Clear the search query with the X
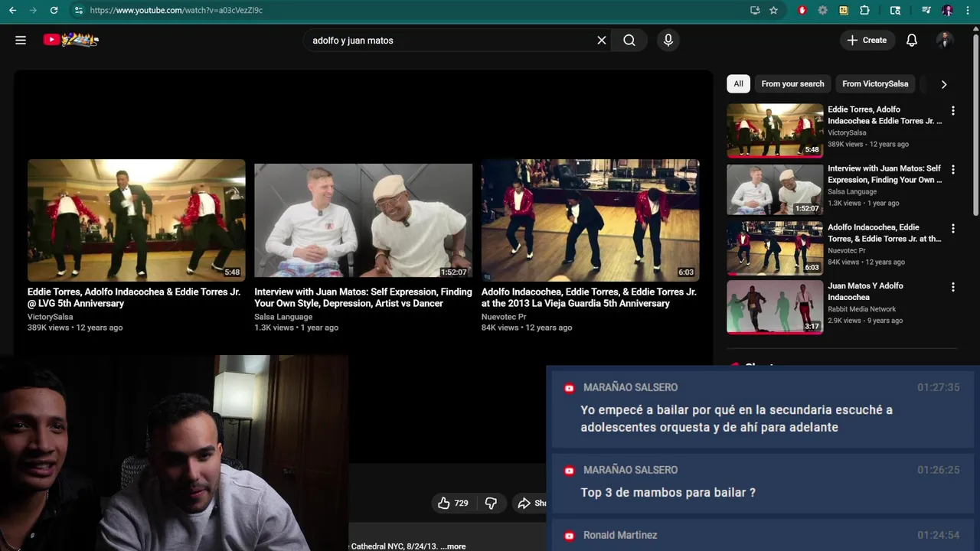This screenshot has height=551, width=980. coord(602,40)
